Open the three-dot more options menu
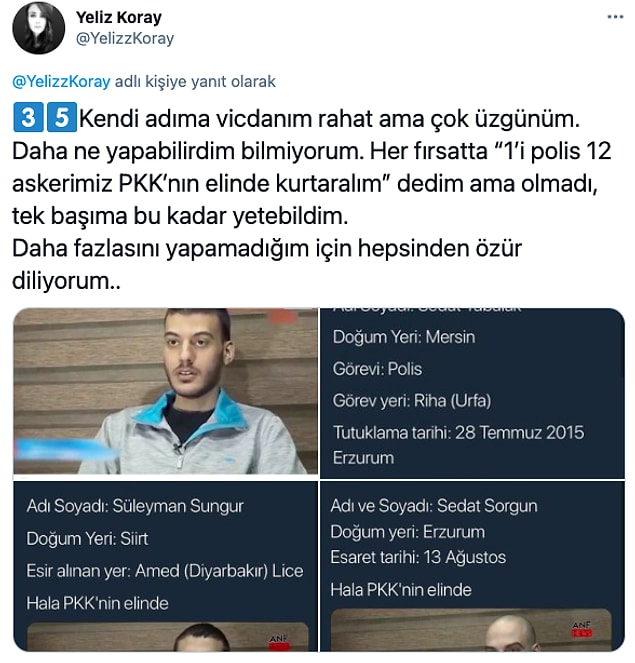 pyautogui.click(x=615, y=17)
